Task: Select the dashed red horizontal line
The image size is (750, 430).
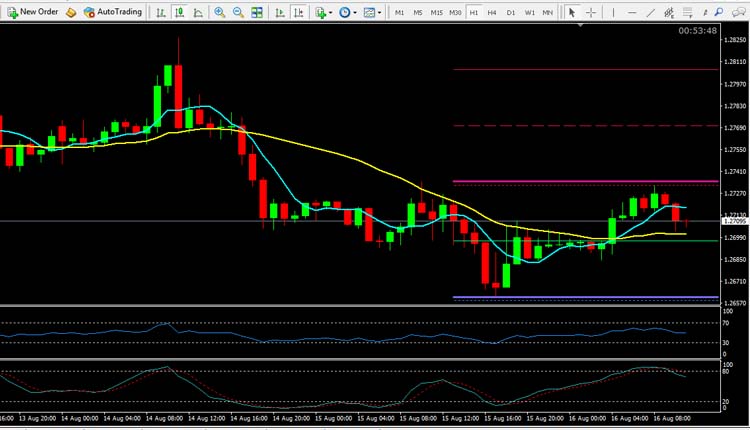Action: 585,126
